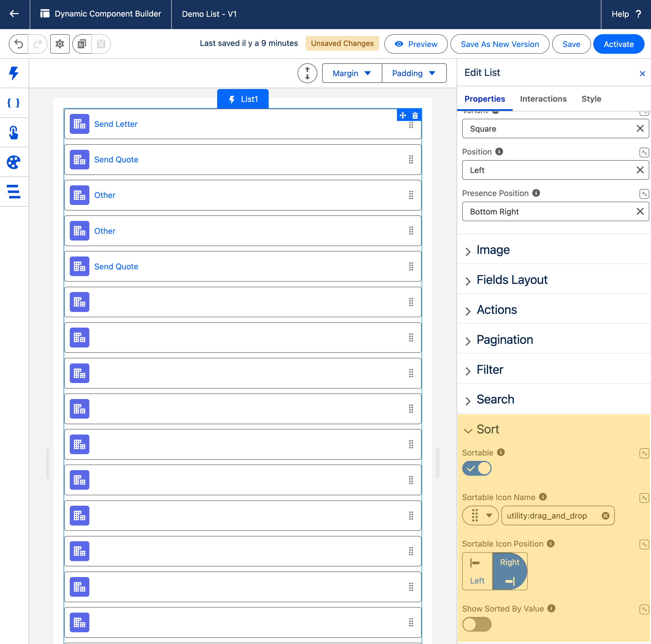
Task: Open the settings gear icon
Action: [x=60, y=44]
